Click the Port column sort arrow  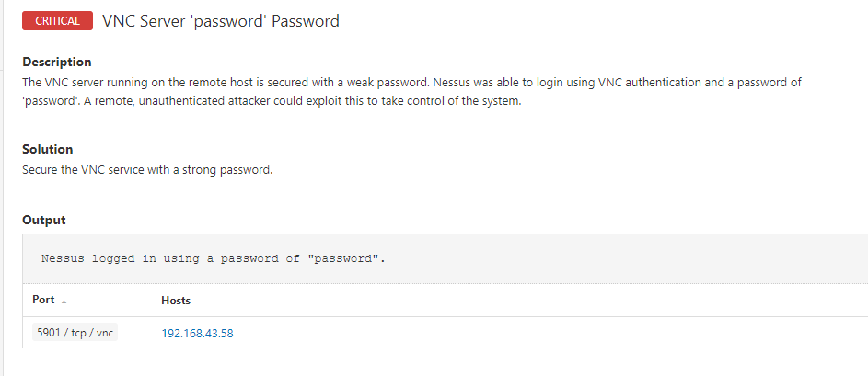pyautogui.click(x=64, y=302)
